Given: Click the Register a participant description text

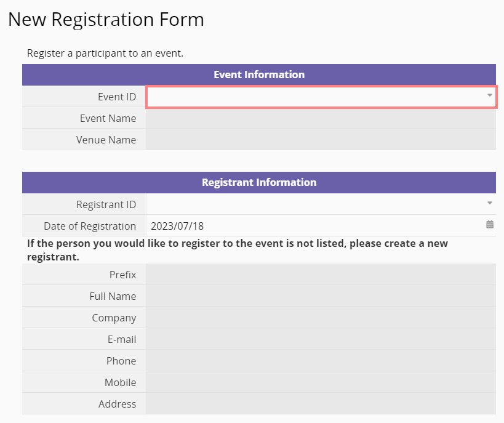Looking at the screenshot, I should point(105,53).
